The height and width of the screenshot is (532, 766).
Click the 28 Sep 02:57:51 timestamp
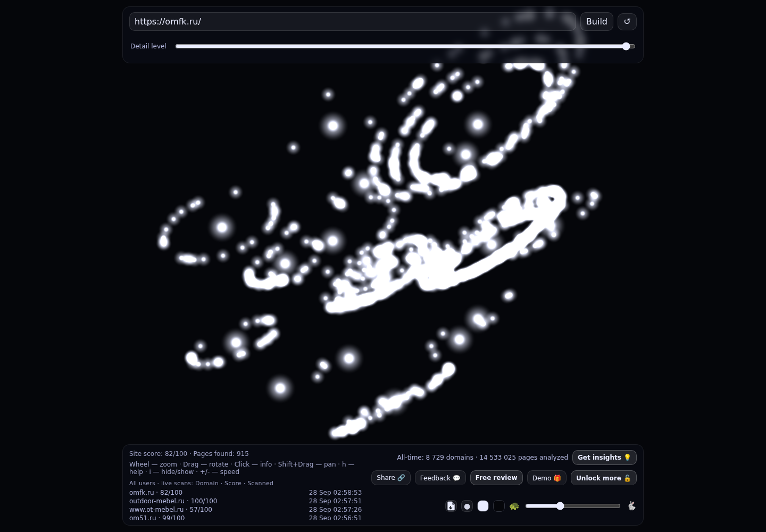pyautogui.click(x=335, y=501)
